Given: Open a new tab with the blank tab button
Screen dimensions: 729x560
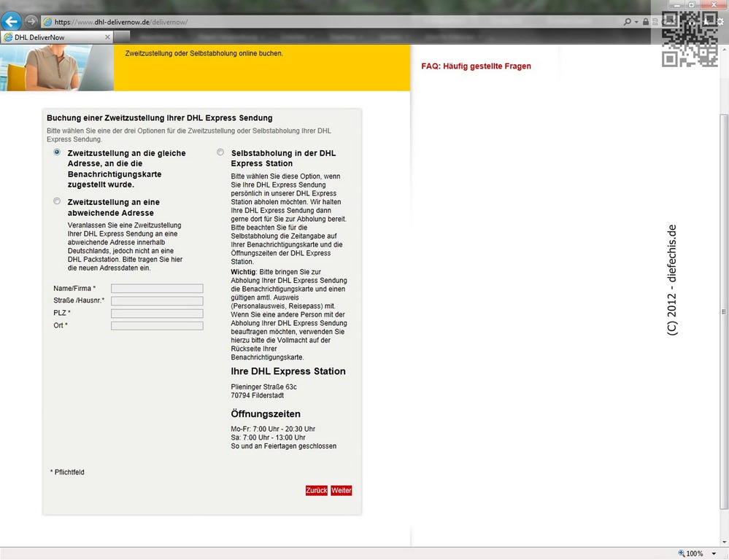Looking at the screenshot, I should 122,36.
